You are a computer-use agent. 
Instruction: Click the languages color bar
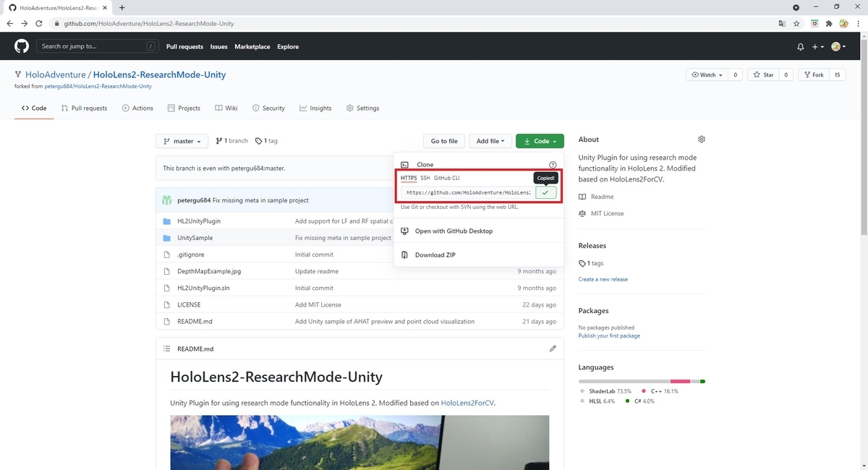point(642,381)
